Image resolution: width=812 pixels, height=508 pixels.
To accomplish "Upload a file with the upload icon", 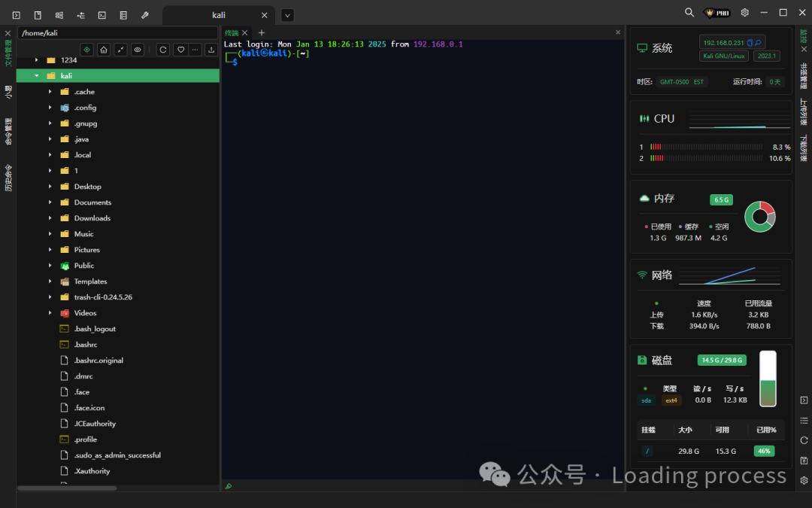I will point(211,50).
